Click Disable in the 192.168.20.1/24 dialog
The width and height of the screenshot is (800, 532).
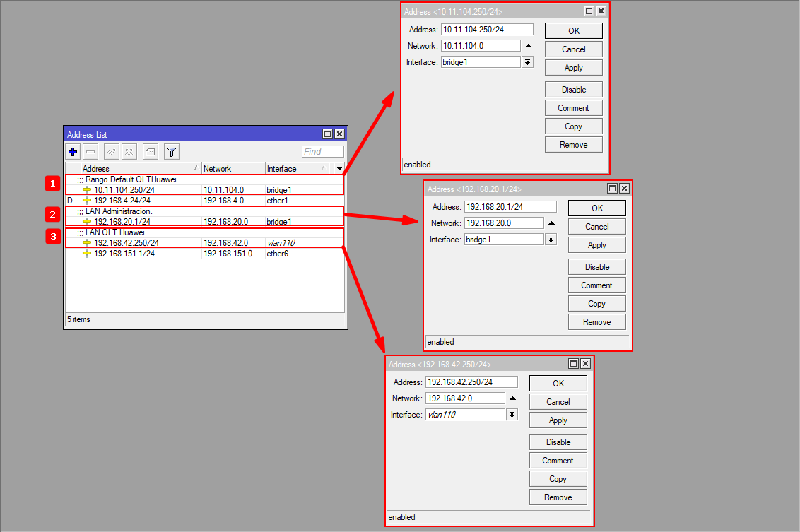click(x=597, y=267)
